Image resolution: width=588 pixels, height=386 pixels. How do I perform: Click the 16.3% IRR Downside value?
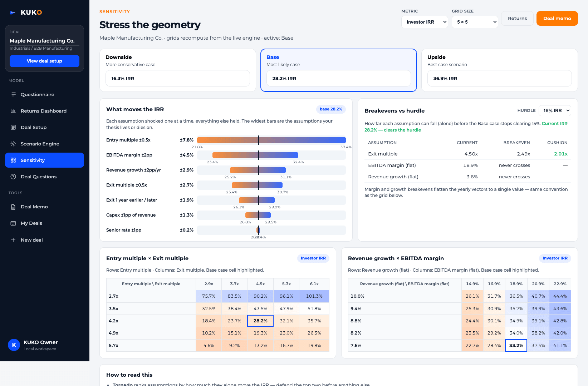[x=123, y=78]
